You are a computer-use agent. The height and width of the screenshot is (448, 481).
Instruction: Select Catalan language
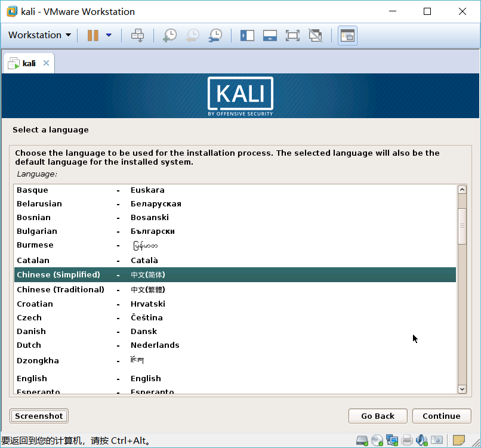[x=235, y=260]
